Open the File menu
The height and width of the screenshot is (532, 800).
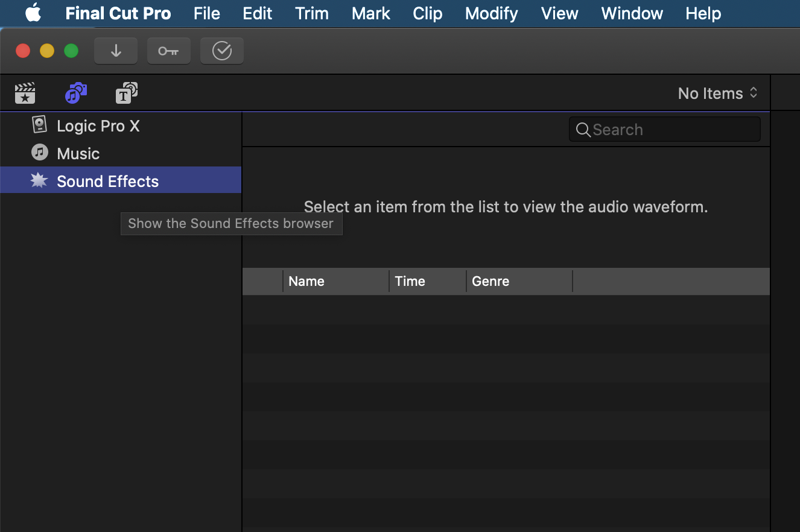(x=207, y=13)
